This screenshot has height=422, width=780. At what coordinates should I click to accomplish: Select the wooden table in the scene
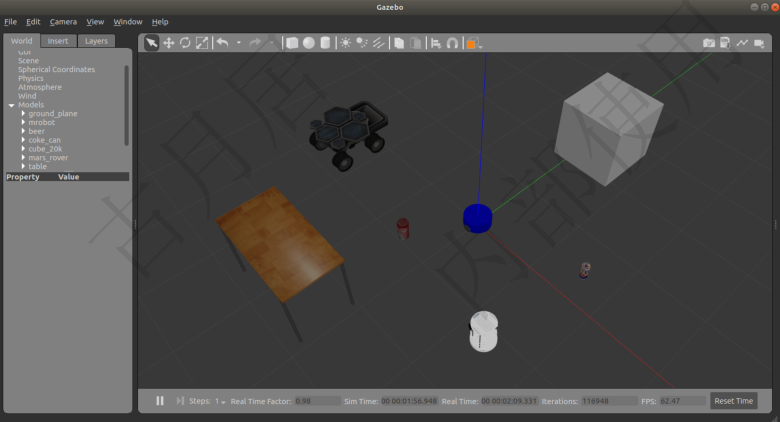click(x=281, y=246)
